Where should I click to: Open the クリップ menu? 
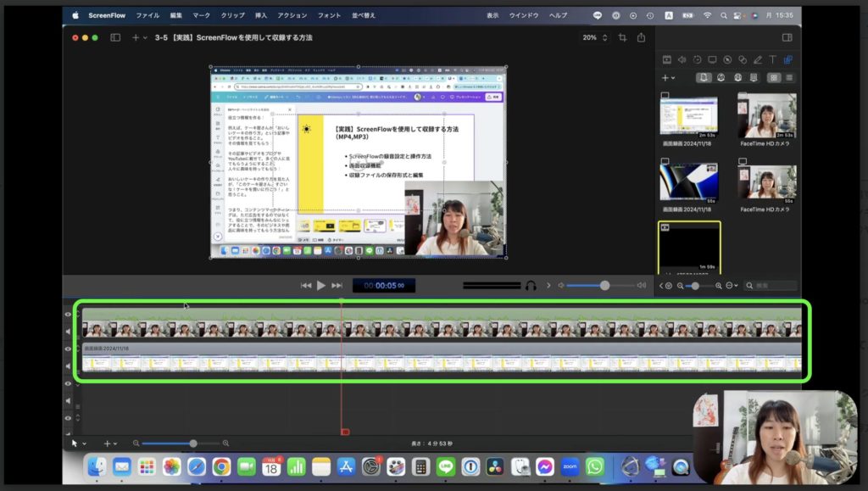click(x=232, y=15)
